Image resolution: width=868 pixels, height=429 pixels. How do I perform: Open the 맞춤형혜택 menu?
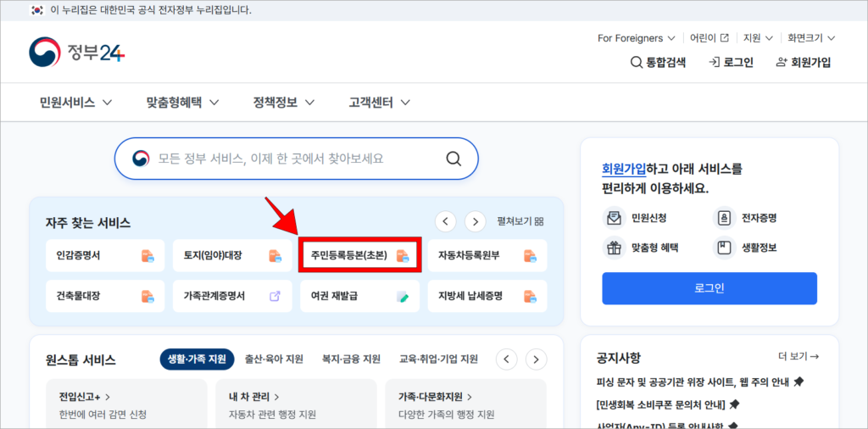tap(183, 103)
